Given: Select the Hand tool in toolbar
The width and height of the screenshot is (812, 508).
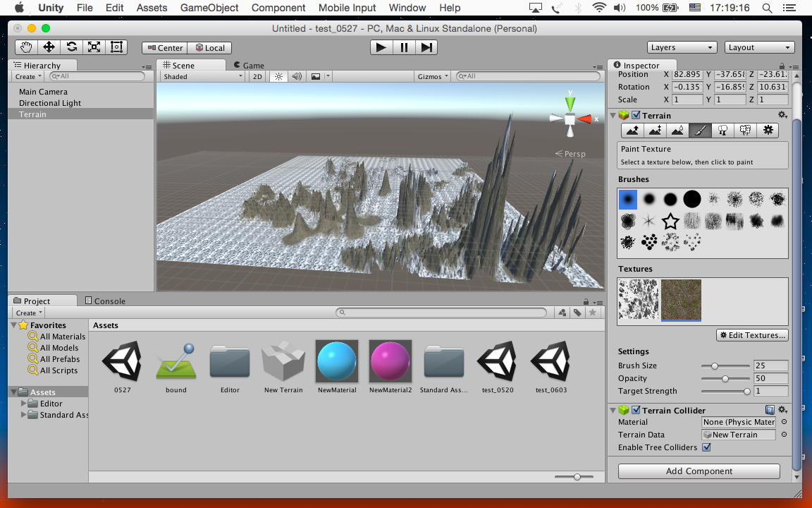Looking at the screenshot, I should 26,47.
